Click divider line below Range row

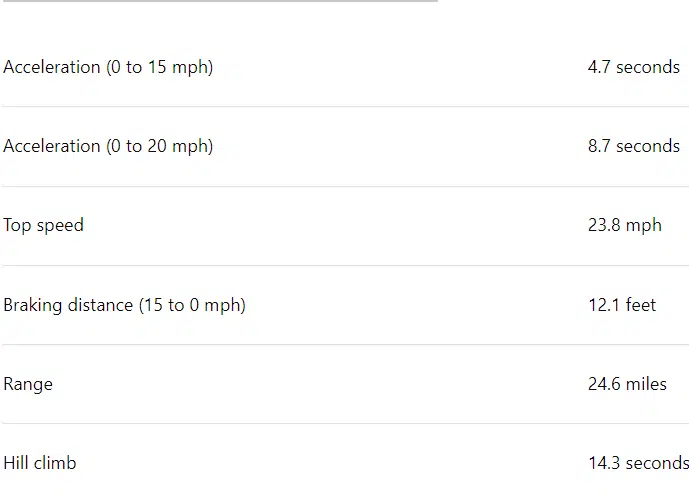click(x=344, y=424)
